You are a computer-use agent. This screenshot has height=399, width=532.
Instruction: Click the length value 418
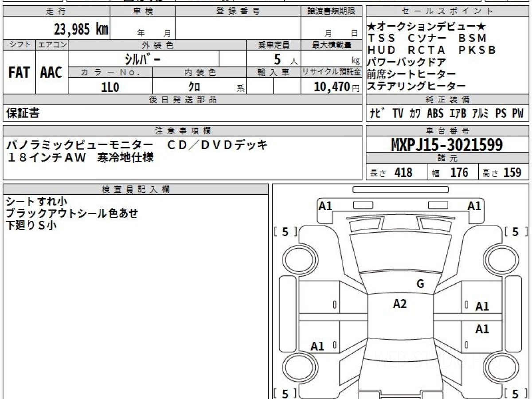403,172
